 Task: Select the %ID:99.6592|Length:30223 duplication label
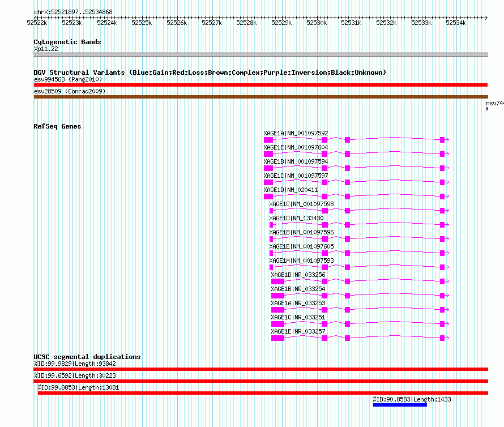coord(75,375)
